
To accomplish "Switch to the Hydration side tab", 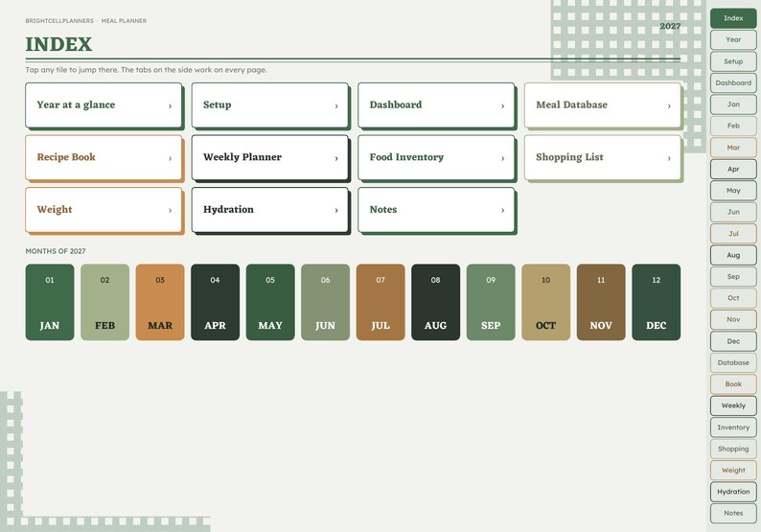I will [733, 492].
